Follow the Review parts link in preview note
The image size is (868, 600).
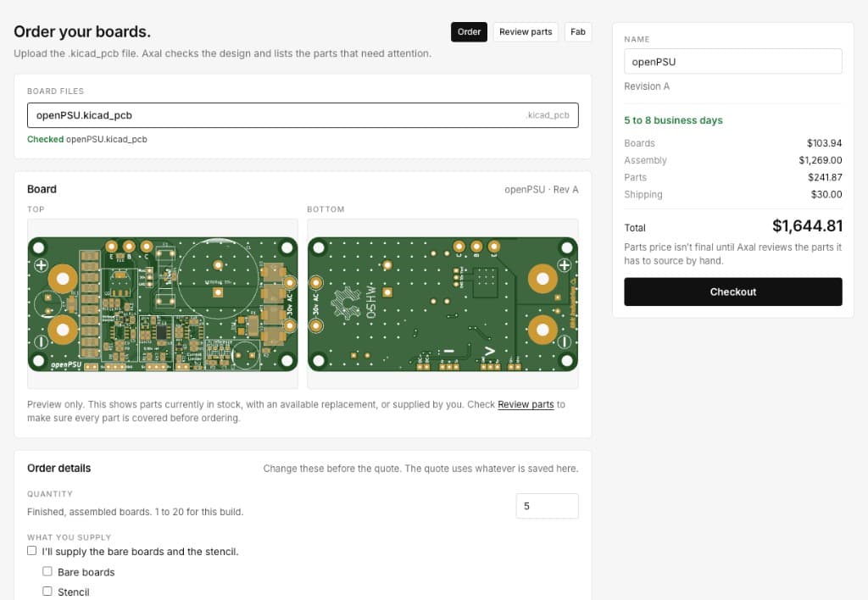[526, 404]
